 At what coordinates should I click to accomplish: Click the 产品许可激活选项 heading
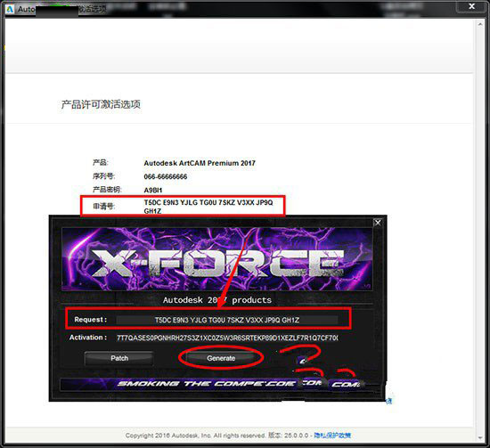tap(101, 104)
